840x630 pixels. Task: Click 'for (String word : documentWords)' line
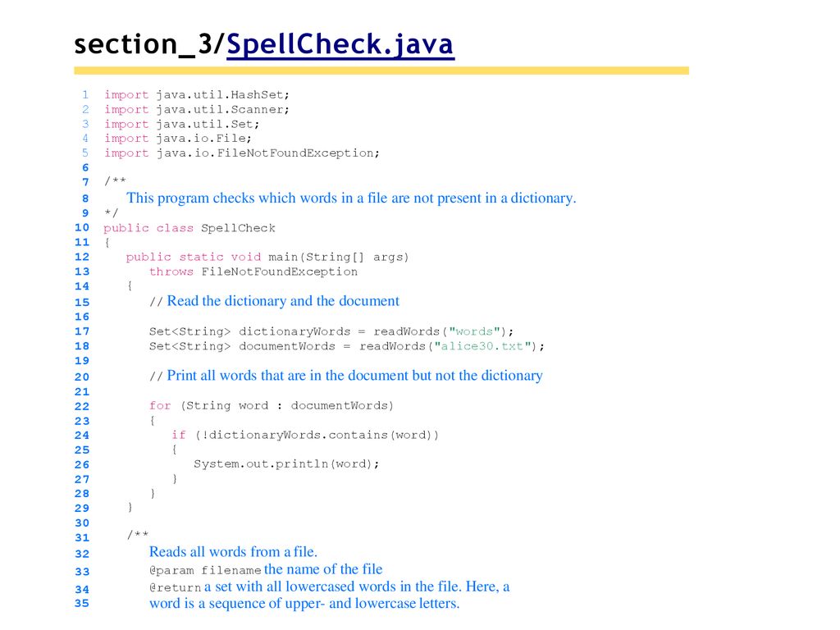click(271, 405)
